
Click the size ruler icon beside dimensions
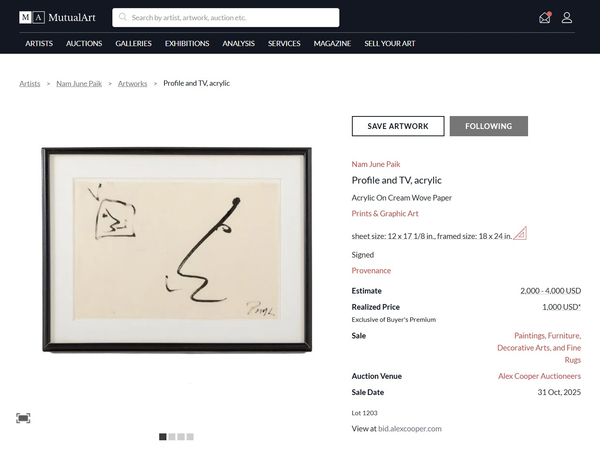click(x=520, y=234)
